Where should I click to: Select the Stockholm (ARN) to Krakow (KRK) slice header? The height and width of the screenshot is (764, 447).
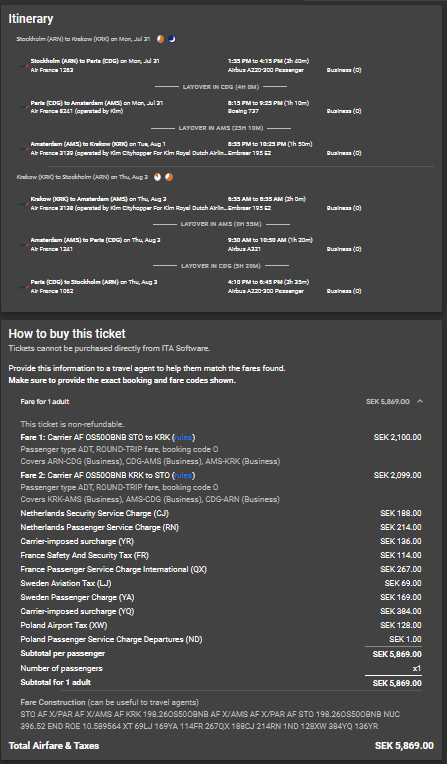[83, 39]
